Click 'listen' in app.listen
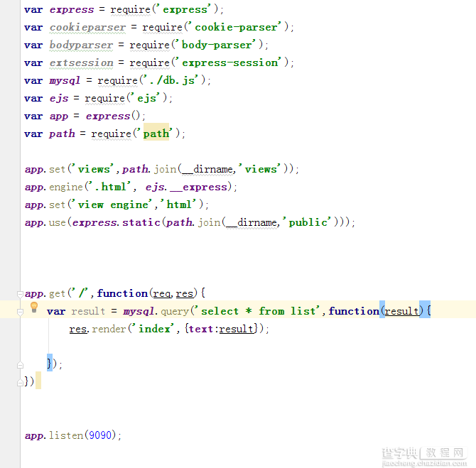This screenshot has height=468, width=476. click(x=65, y=435)
